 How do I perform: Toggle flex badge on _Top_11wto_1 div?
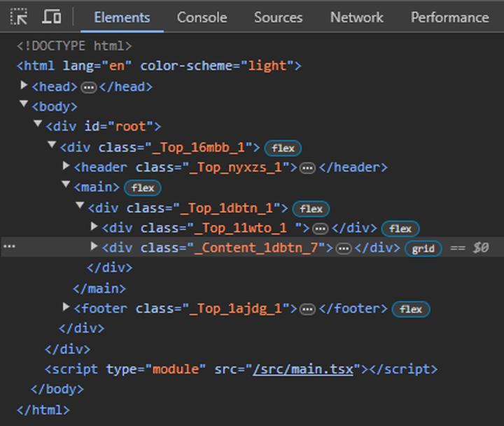(400, 229)
